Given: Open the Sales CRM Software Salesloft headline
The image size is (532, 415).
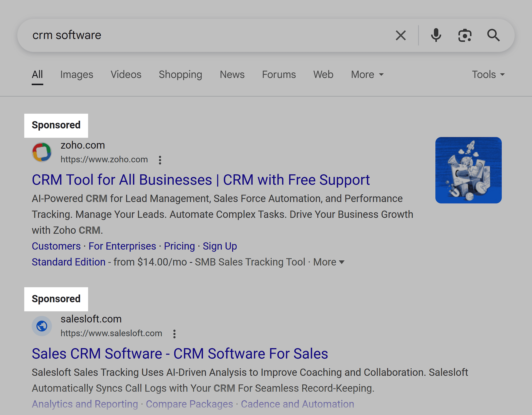Looking at the screenshot, I should 180,354.
